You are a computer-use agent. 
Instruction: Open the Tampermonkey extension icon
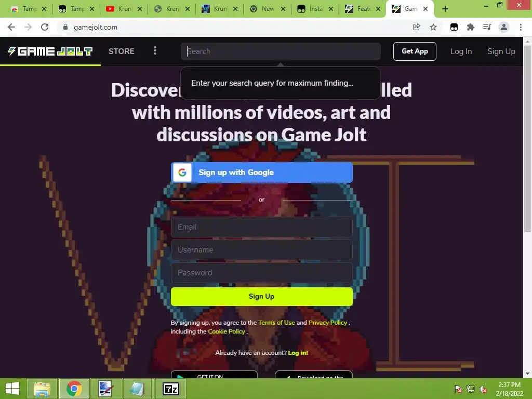454,27
